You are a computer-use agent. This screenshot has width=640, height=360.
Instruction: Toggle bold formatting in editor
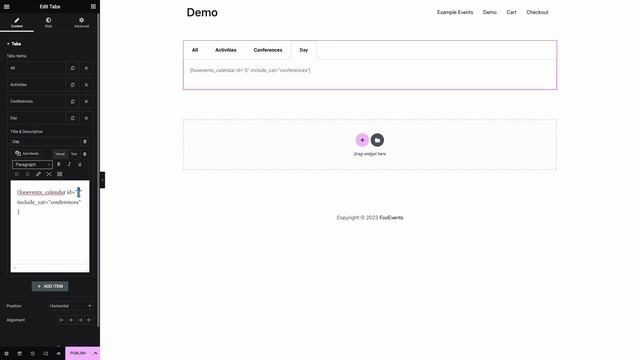click(x=58, y=164)
